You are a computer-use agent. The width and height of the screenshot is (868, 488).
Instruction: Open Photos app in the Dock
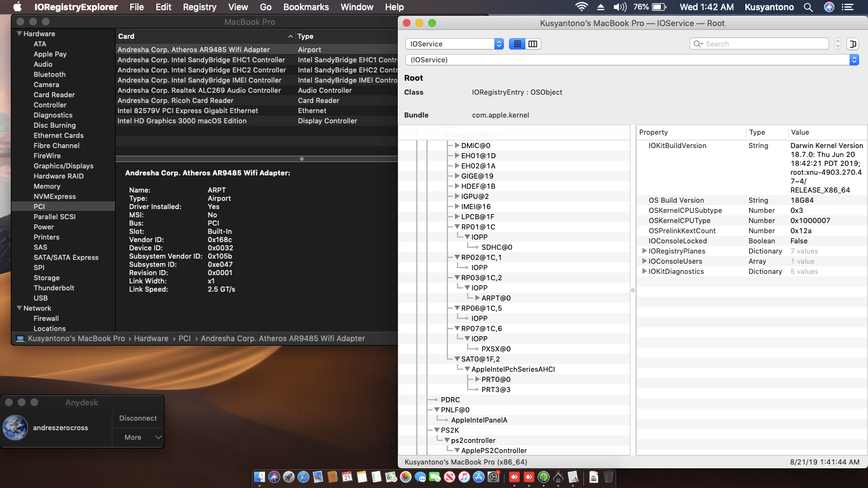click(x=405, y=477)
